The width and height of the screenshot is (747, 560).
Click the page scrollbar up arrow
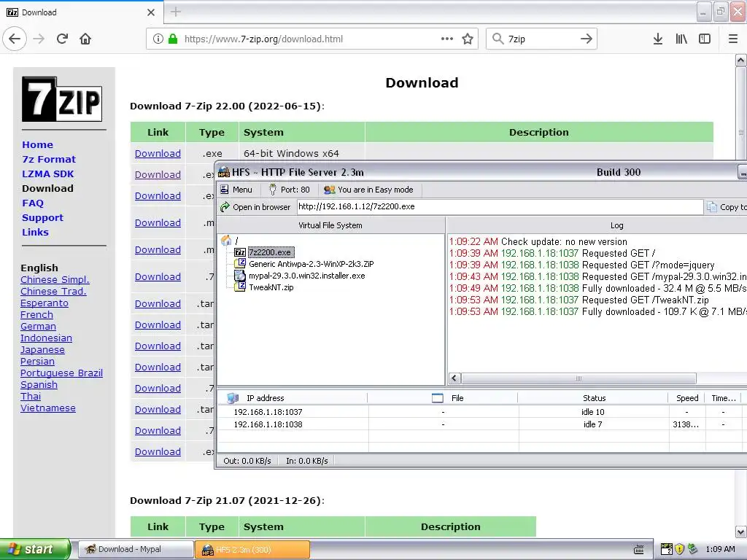click(741, 61)
